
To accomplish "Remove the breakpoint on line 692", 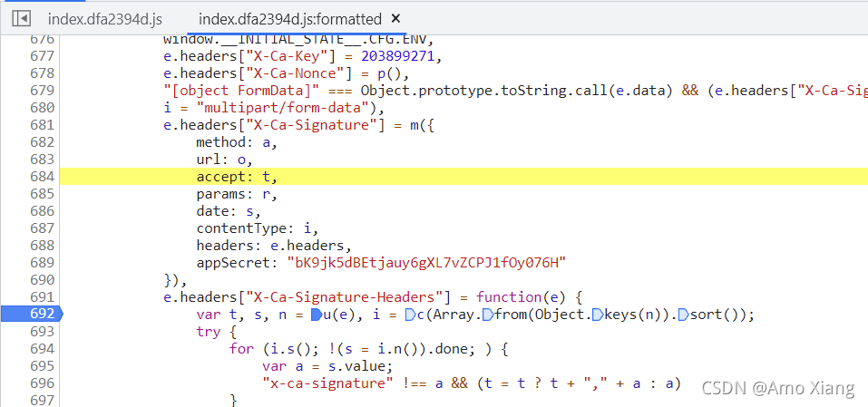I will click(x=31, y=315).
